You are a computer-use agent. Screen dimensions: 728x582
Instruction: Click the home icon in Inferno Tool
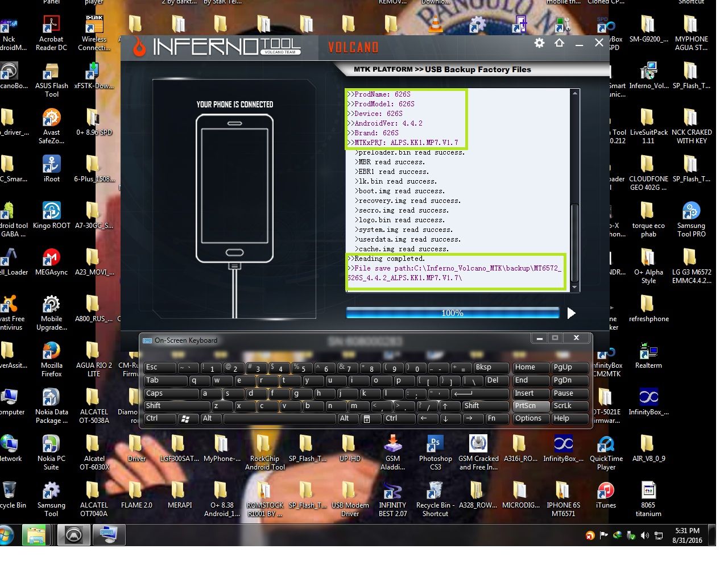(559, 43)
